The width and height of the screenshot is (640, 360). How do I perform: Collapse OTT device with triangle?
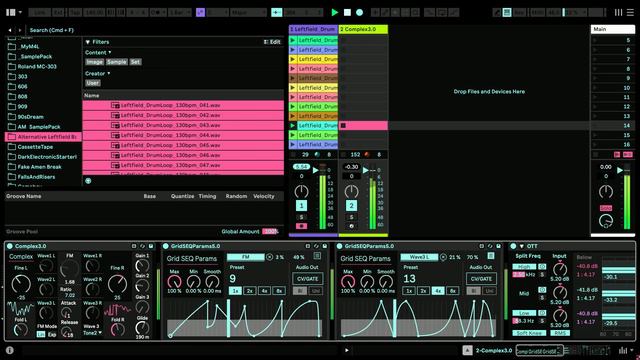522,246
